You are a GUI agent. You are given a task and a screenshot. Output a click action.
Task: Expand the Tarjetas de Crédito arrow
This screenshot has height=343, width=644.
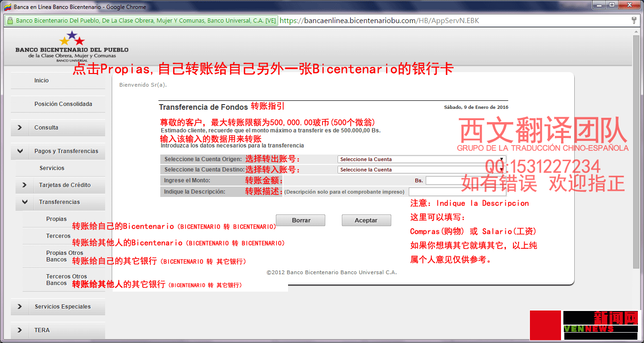(x=25, y=185)
